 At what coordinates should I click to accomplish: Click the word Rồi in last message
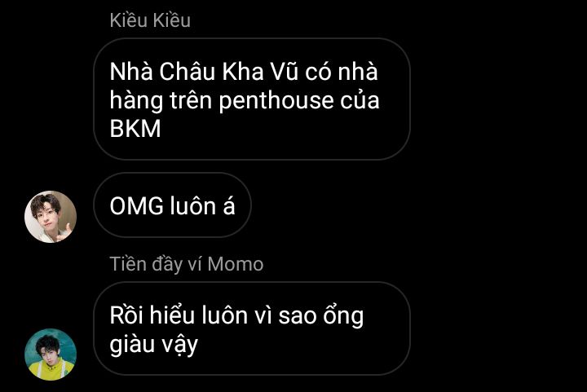(126, 315)
